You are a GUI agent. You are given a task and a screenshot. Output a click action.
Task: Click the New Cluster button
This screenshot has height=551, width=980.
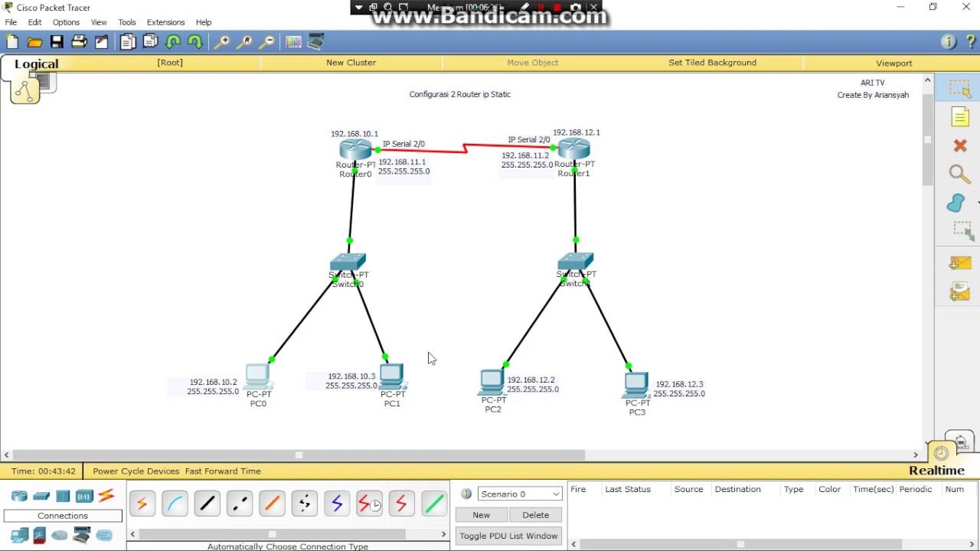coord(351,63)
